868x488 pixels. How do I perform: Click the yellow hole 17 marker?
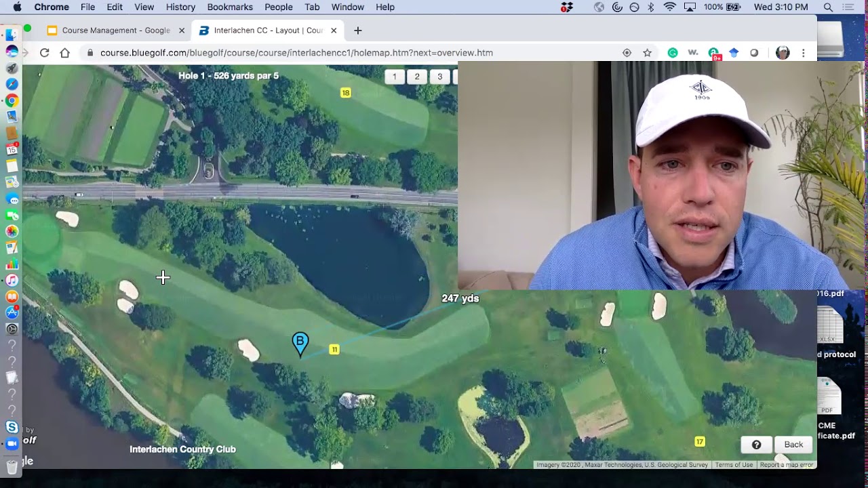(699, 442)
